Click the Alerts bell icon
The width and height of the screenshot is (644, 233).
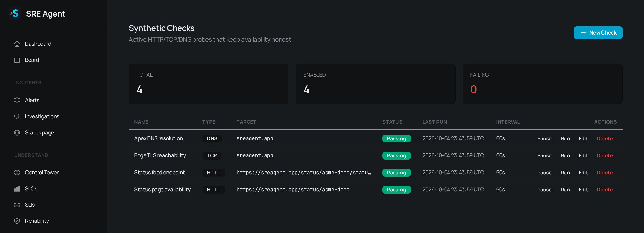point(17,100)
